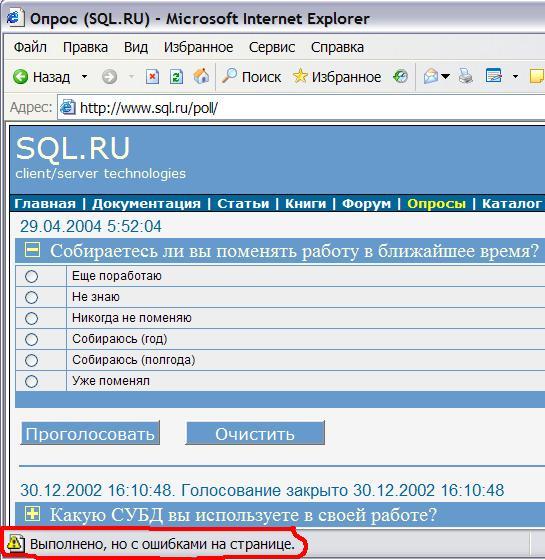Viewport: 545px width, 560px height.
Task: Open the Back history dropdown arrow
Action: (x=84, y=77)
